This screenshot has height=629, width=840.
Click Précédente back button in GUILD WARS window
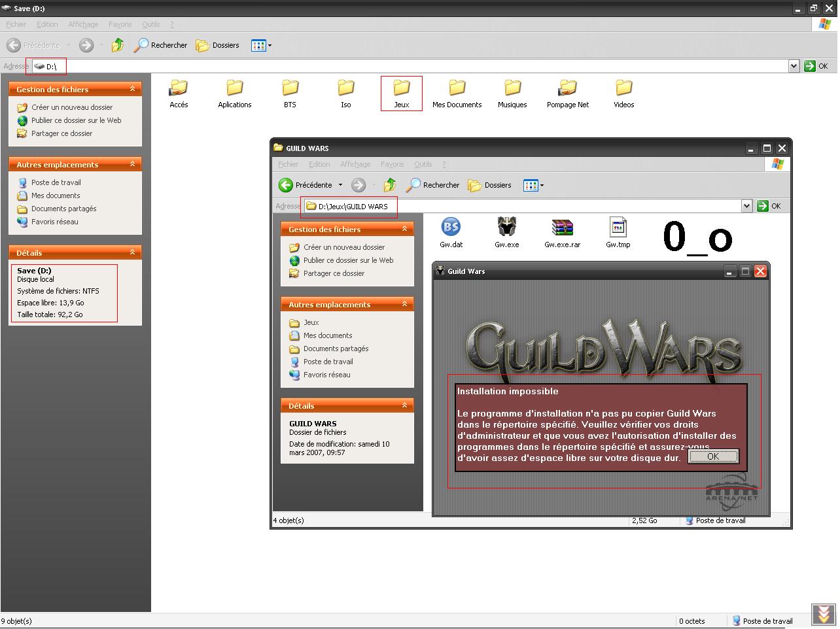(306, 185)
